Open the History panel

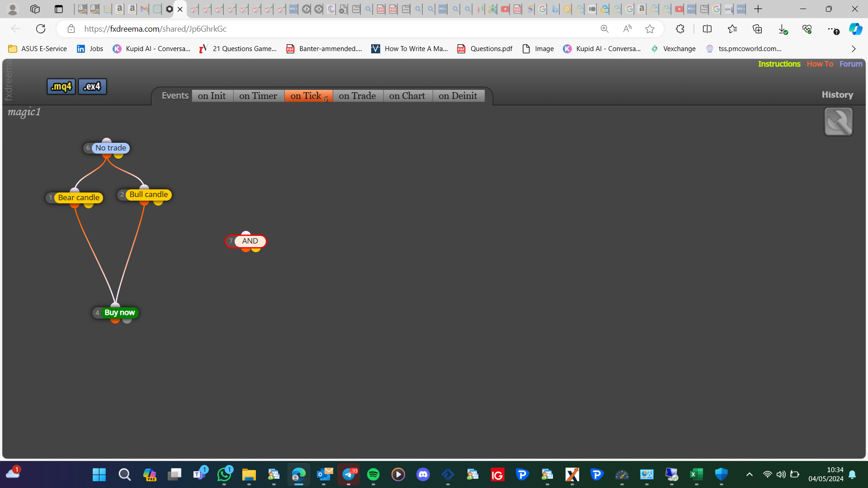click(x=837, y=95)
